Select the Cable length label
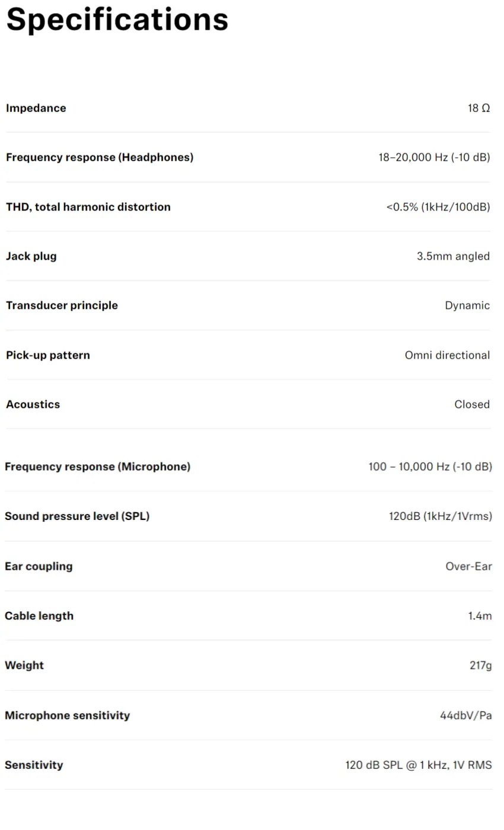The image size is (504, 830). coord(39,616)
